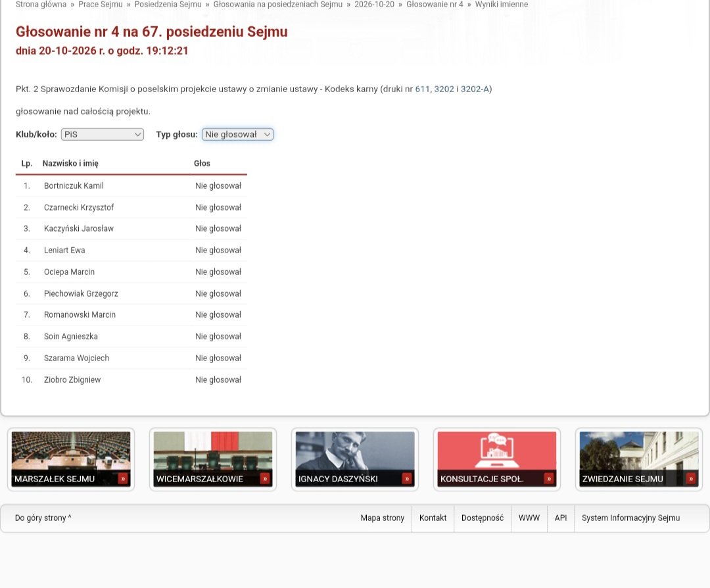Viewport: 710px width, 588px height.
Task: Open API footer link
Action: 561,518
